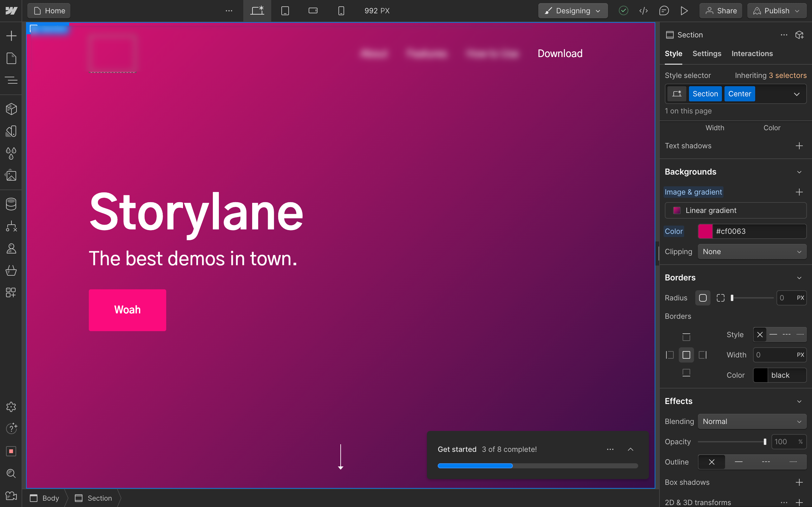812x507 pixels.
Task: Collapse the Backgrounds section
Action: click(799, 172)
